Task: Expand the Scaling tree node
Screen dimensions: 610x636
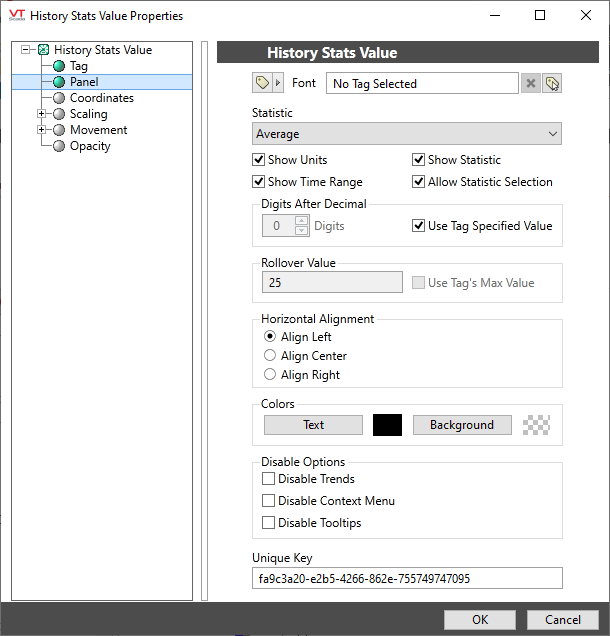Action: point(41,114)
